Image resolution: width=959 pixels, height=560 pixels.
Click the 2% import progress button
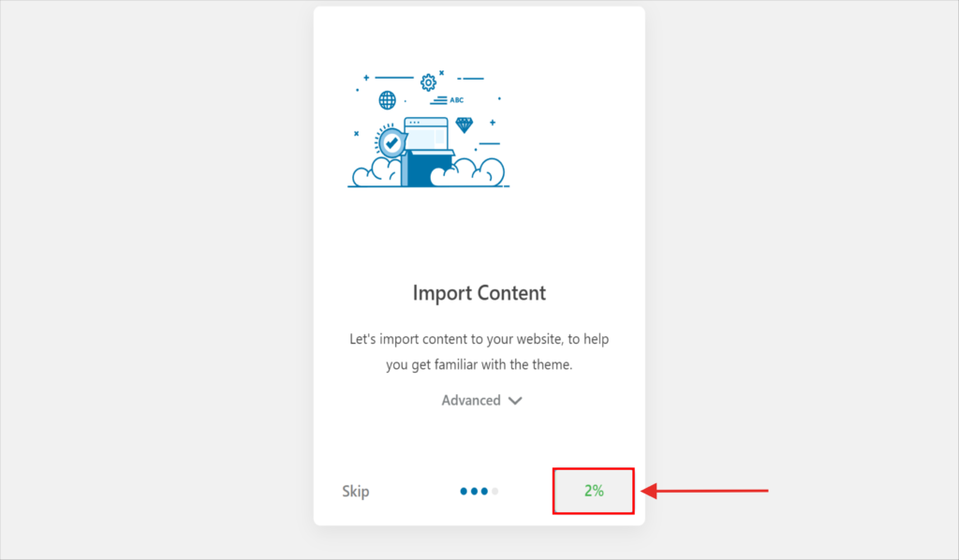coord(594,491)
